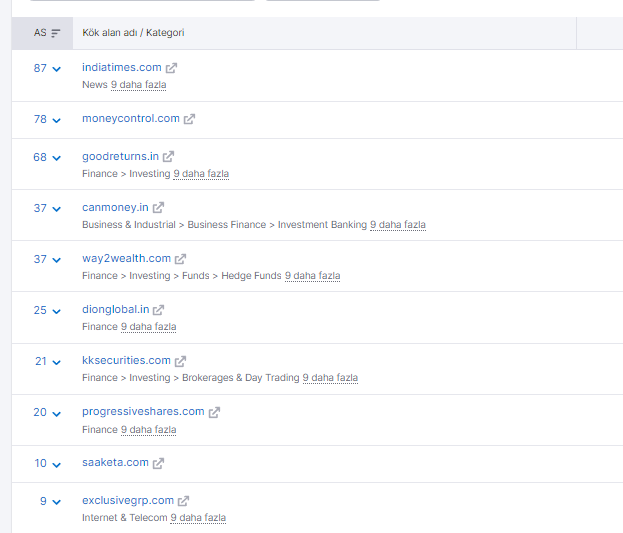Open exclusivegrp.com external link icon
This screenshot has width=623, height=533.
(x=183, y=501)
